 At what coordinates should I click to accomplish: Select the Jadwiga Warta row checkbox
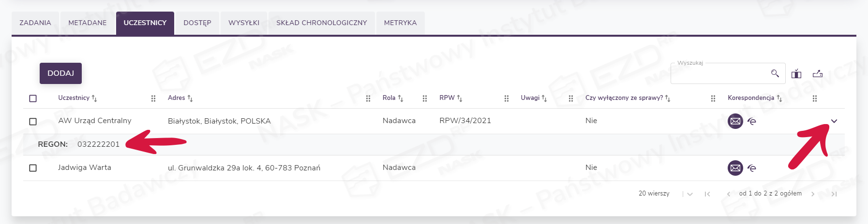33,168
